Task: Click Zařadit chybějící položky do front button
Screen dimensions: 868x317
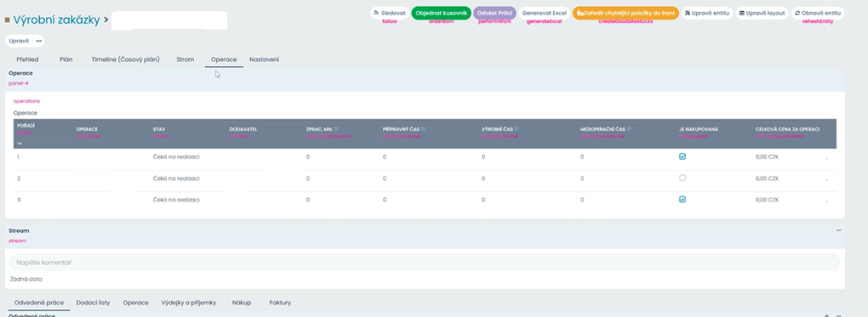Action: point(626,13)
